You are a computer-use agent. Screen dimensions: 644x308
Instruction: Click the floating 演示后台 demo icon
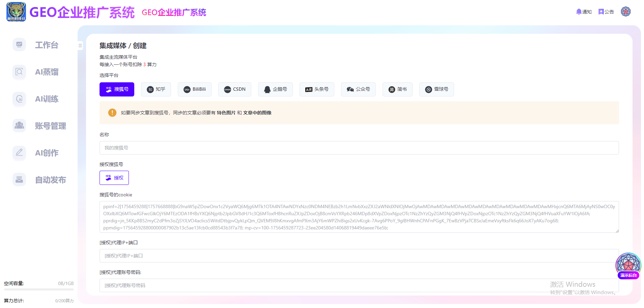pyautogui.click(x=628, y=266)
